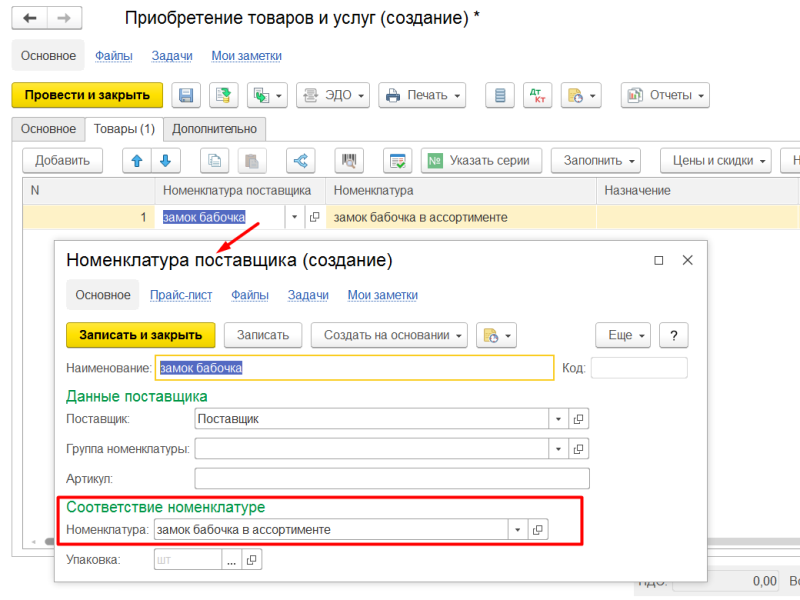Post document using the green arrow sheet icon

coord(223,95)
